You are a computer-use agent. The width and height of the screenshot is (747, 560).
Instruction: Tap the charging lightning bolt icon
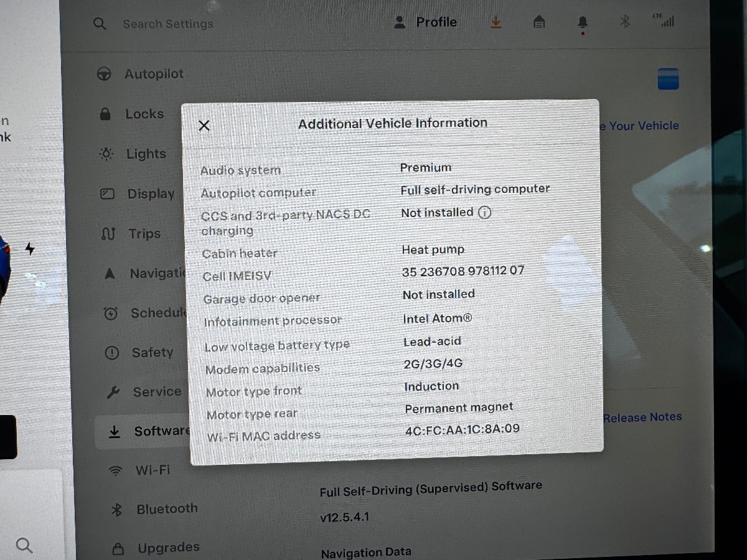point(30,249)
